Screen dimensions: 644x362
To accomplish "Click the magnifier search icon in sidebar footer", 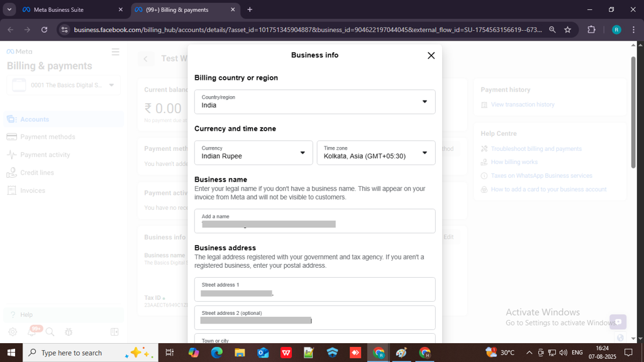I will [x=50, y=332].
